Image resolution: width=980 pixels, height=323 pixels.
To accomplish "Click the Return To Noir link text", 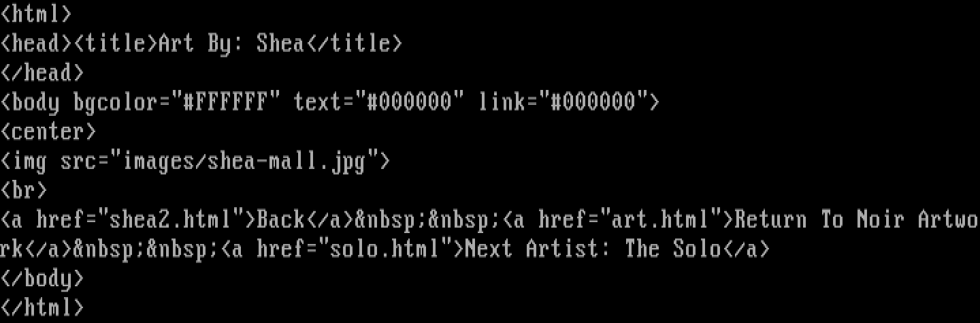I will 819,219.
